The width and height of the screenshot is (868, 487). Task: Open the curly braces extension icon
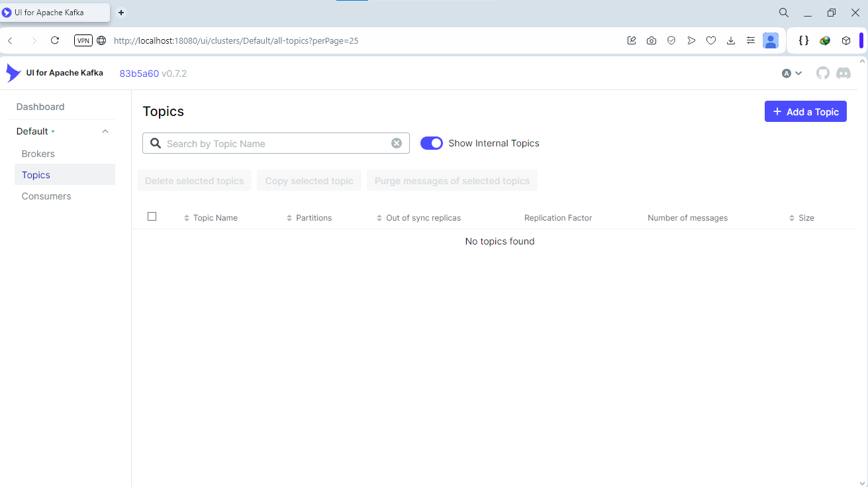point(804,40)
